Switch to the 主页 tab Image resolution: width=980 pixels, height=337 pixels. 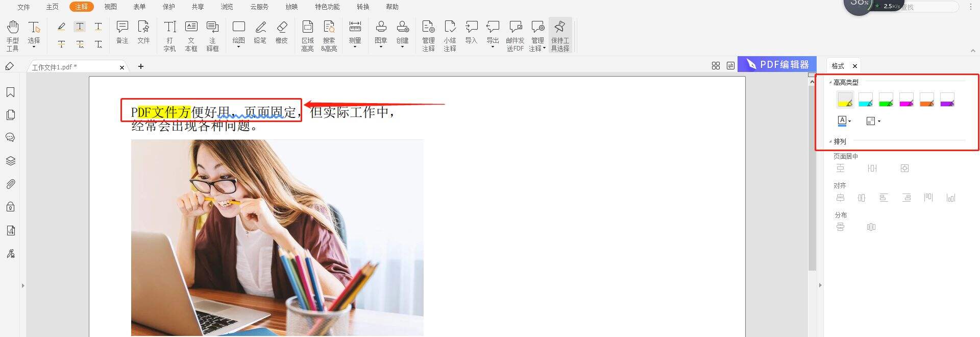53,7
